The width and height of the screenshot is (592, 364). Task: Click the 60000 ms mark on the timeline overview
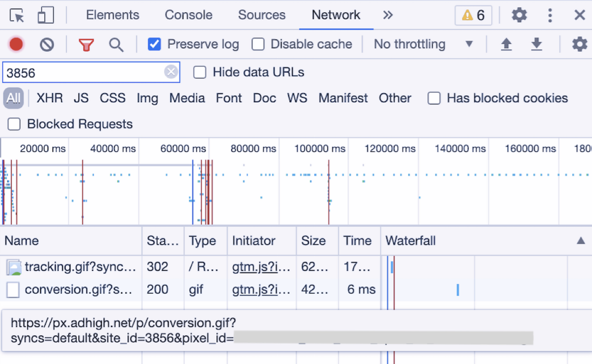click(184, 148)
